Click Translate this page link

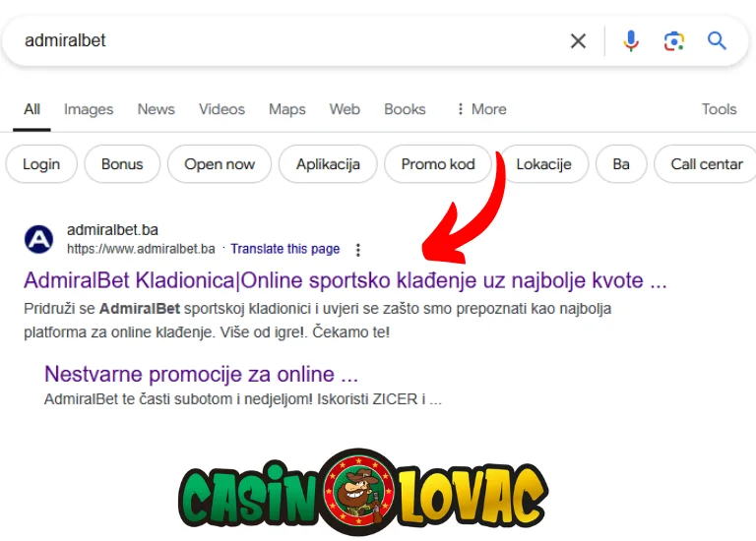[284, 249]
